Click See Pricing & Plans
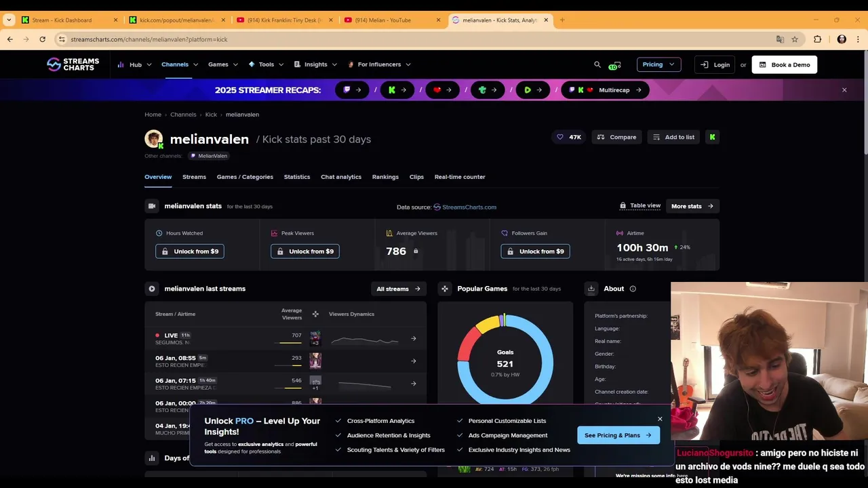This screenshot has height=488, width=868. [618, 435]
